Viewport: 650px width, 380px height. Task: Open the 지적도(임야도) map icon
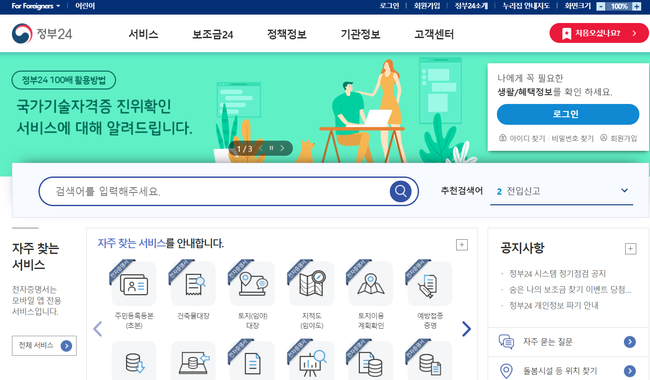coord(312,284)
